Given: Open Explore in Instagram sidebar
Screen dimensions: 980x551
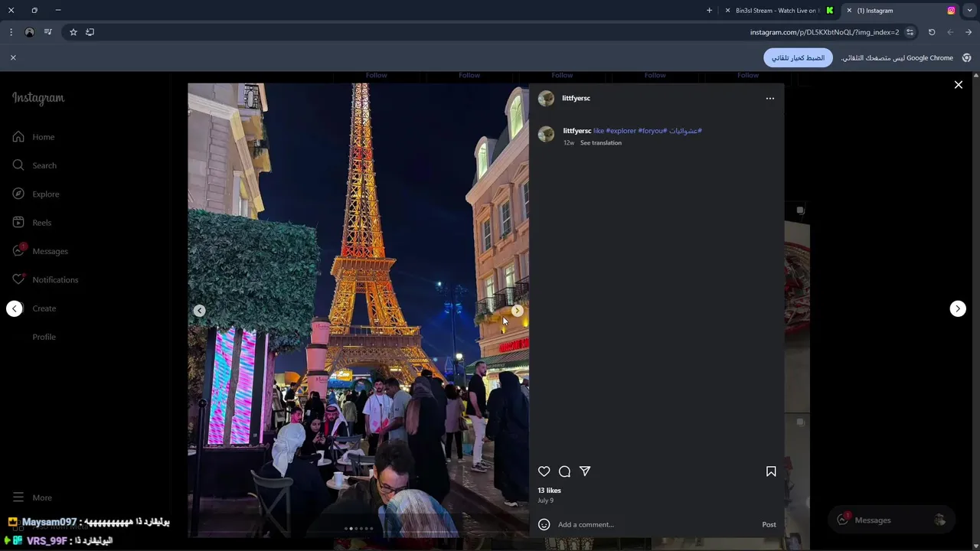Looking at the screenshot, I should [x=36, y=194].
